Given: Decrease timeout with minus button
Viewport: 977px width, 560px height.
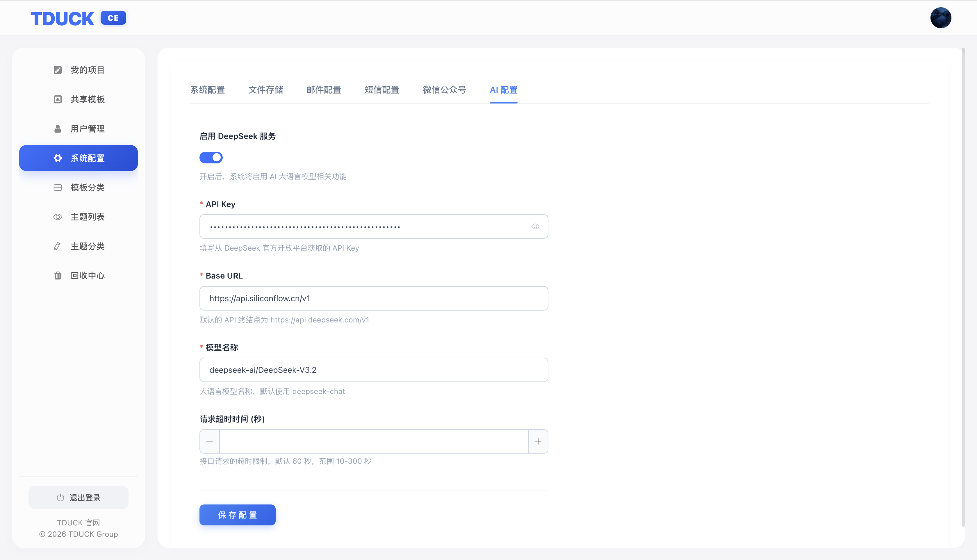Looking at the screenshot, I should [210, 442].
